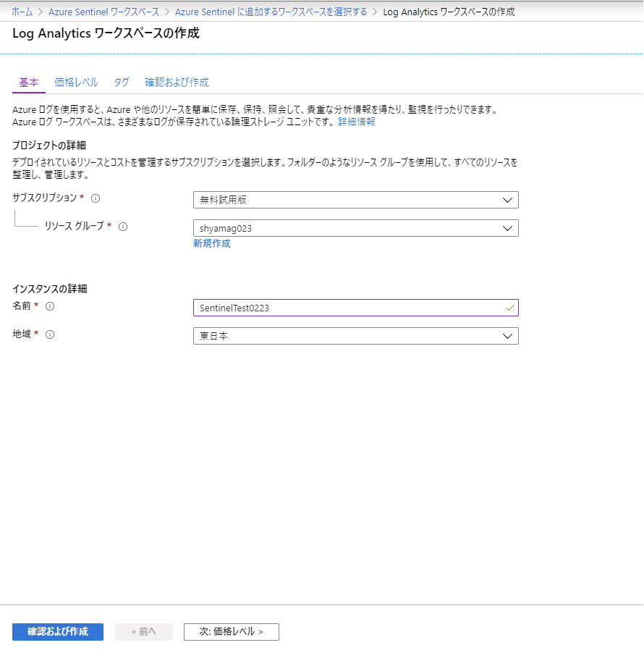Click the 名前 input field containing SentinelTest0223
Screen dimensions: 644x653
(x=356, y=308)
